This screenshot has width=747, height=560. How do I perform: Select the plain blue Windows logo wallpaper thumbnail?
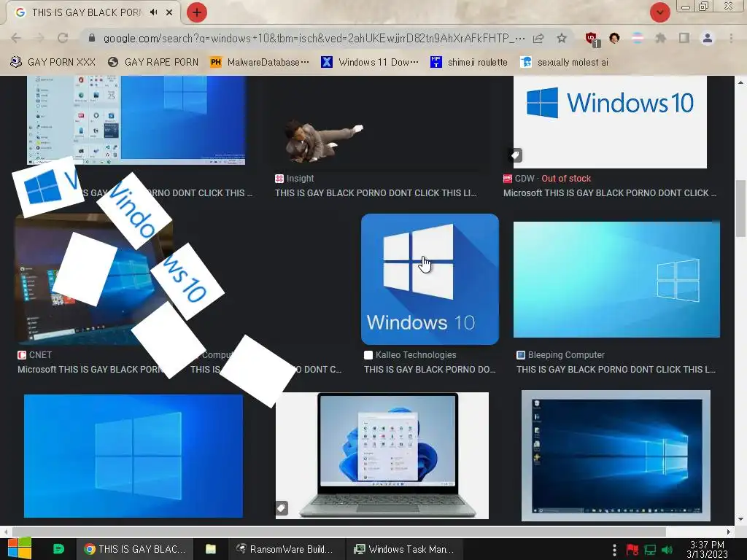coord(133,456)
